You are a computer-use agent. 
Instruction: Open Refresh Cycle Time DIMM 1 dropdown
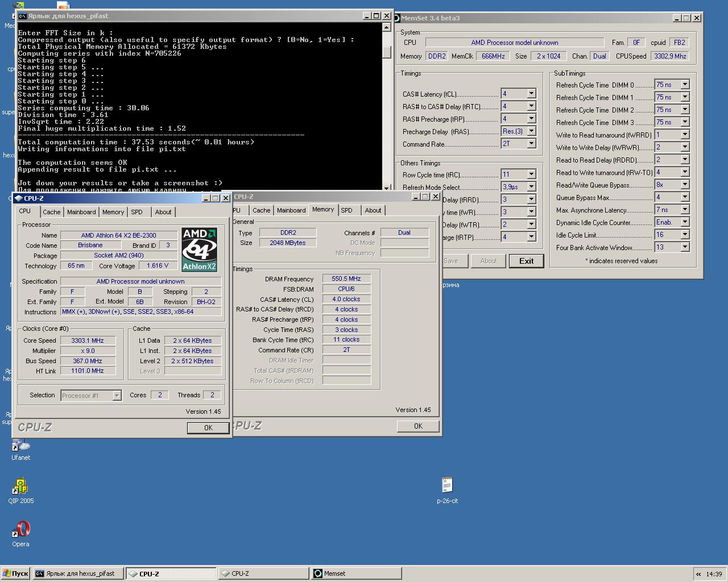(x=685, y=97)
